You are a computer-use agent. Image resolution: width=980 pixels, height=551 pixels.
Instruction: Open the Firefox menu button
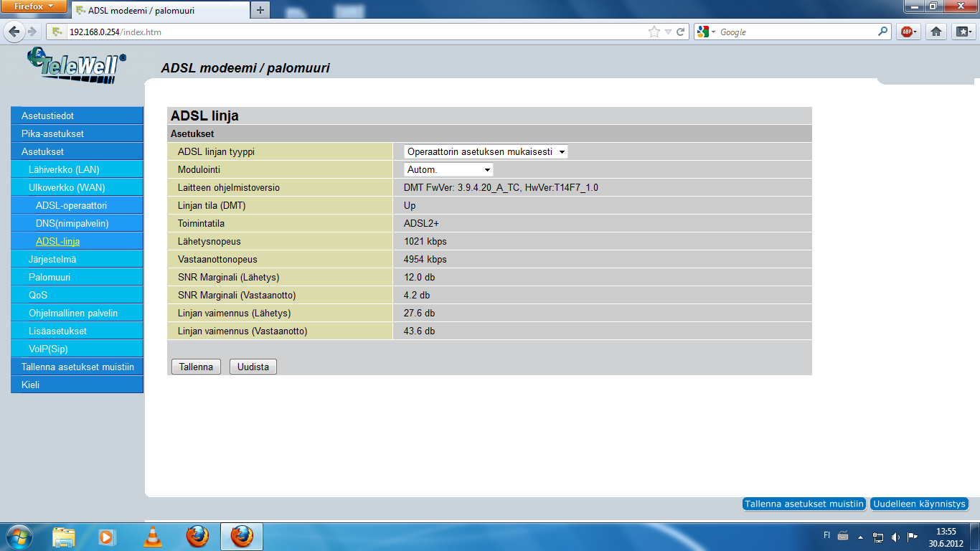tap(34, 6)
